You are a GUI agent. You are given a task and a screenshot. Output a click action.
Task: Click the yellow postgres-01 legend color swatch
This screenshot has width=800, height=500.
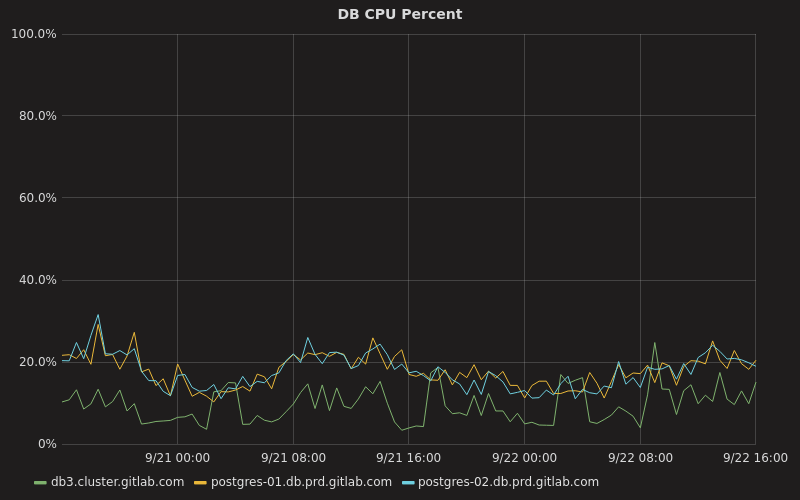(x=200, y=483)
